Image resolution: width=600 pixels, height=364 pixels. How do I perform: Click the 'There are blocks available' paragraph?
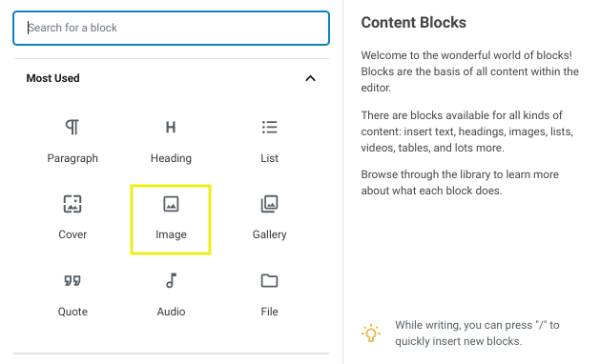[467, 131]
